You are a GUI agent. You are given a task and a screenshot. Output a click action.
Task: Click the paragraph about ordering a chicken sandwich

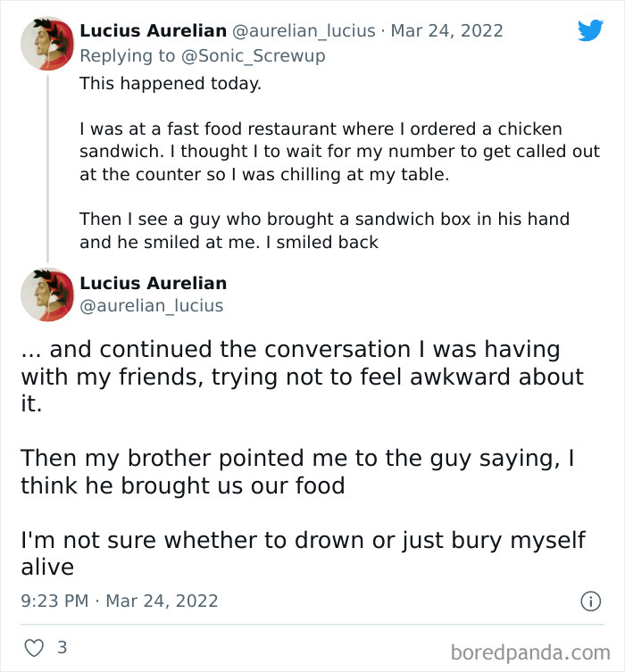[x=339, y=152]
